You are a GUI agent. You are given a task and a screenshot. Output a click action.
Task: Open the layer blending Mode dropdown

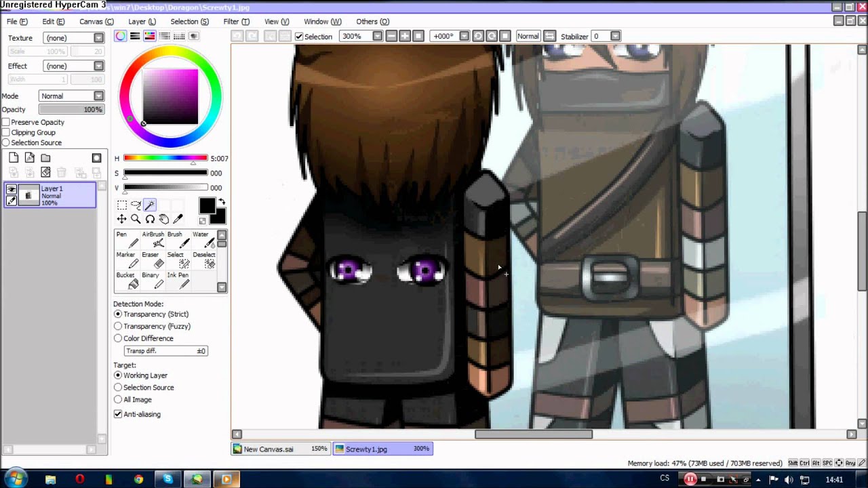[x=71, y=96]
